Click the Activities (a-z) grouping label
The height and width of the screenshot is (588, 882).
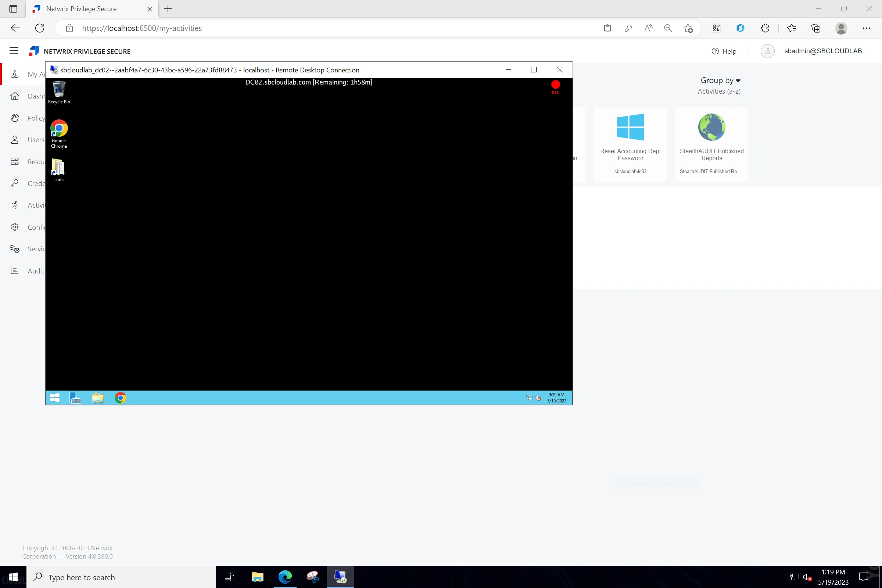[x=719, y=91]
